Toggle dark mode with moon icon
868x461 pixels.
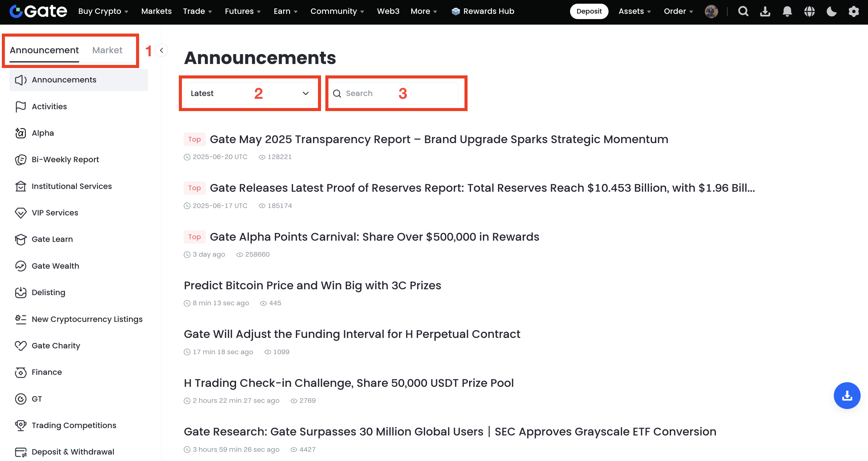[x=831, y=11]
